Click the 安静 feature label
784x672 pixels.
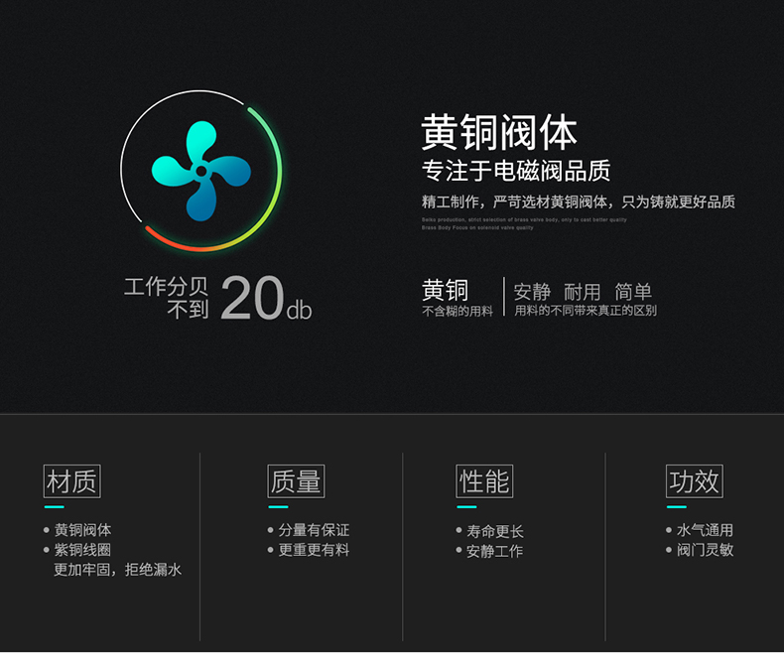click(x=532, y=292)
